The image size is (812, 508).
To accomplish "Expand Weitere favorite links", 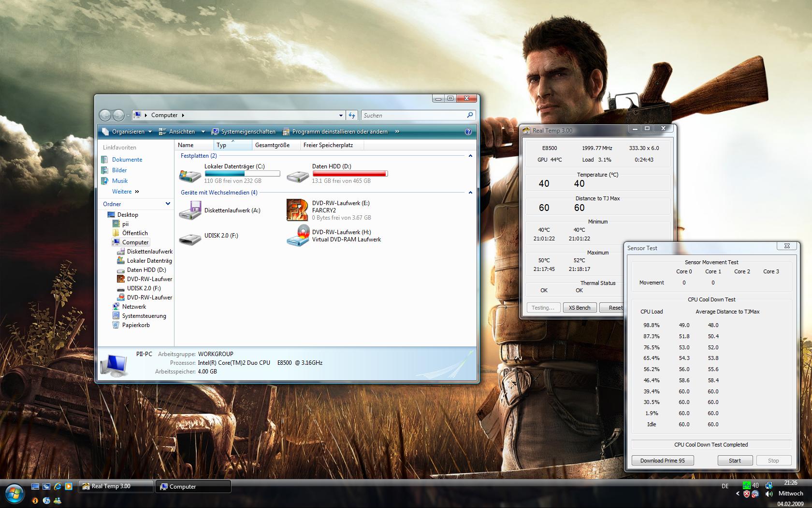I will click(x=126, y=192).
